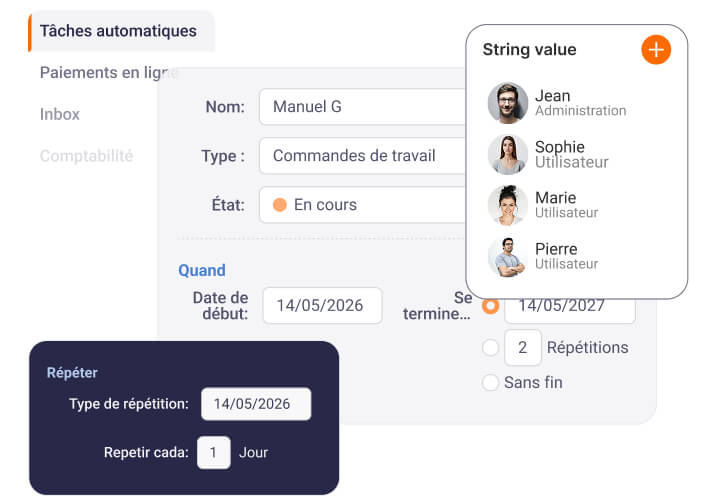Viewport: 715px width, 503px height.
Task: Open the État dropdown showing En cours
Action: 362,205
